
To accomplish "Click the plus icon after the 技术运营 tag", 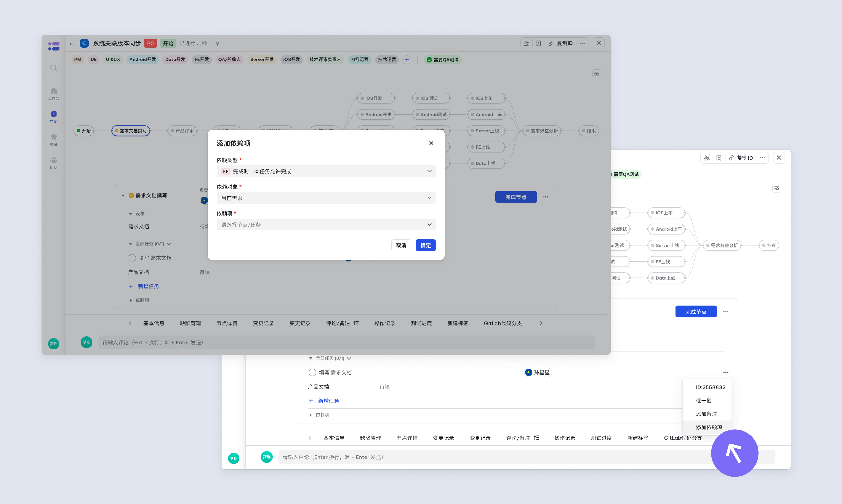I will (x=407, y=60).
